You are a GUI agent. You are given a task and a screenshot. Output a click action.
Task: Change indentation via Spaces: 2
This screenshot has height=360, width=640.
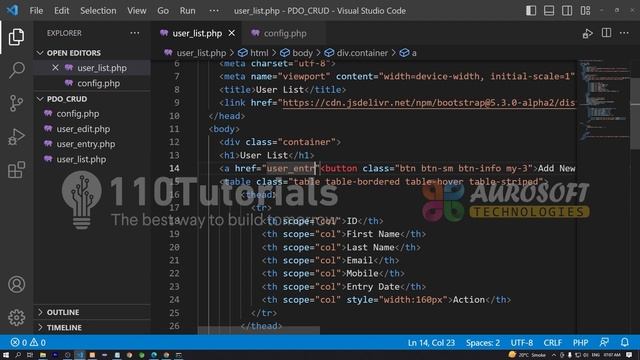pos(483,342)
